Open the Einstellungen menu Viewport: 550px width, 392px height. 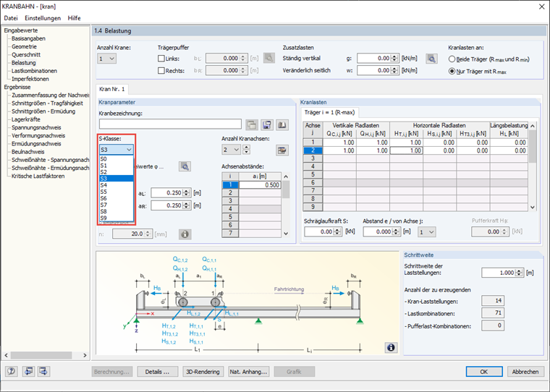pos(43,18)
